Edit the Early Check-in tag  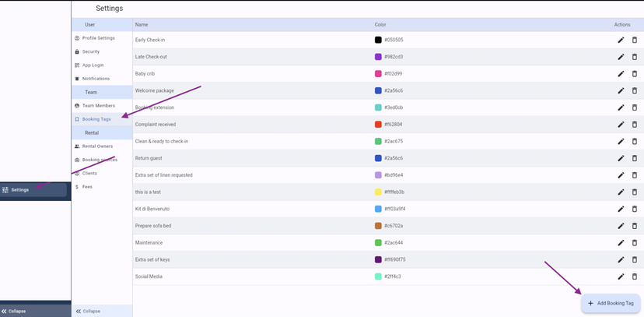click(x=621, y=40)
